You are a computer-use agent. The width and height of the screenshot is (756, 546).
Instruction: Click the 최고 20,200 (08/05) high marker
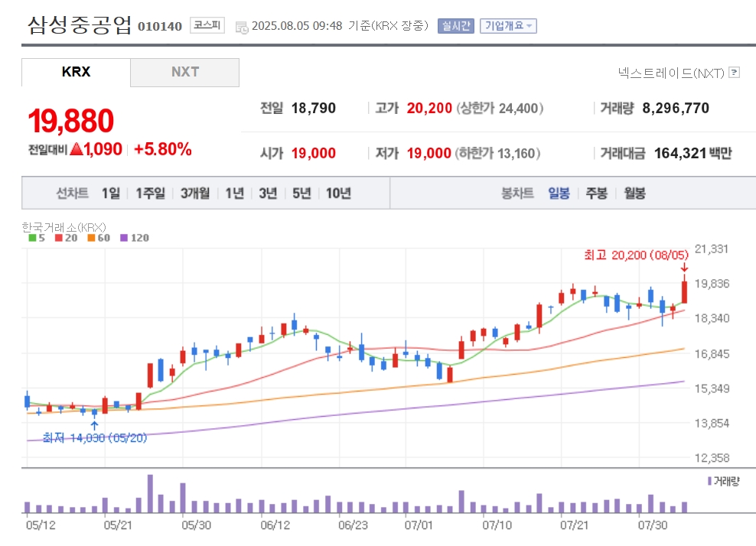coord(637,255)
